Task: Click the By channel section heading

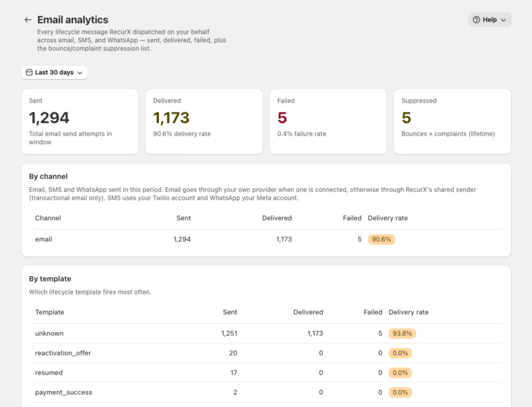Action: pyautogui.click(x=48, y=176)
